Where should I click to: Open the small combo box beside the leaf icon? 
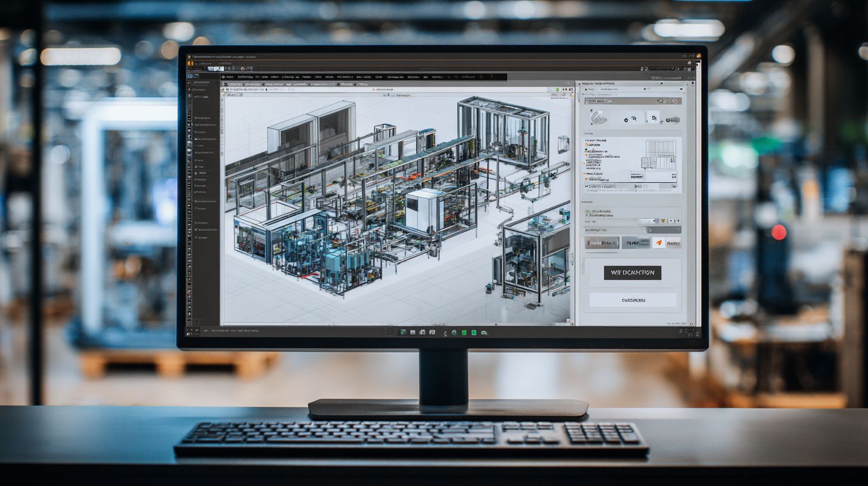click(x=647, y=221)
